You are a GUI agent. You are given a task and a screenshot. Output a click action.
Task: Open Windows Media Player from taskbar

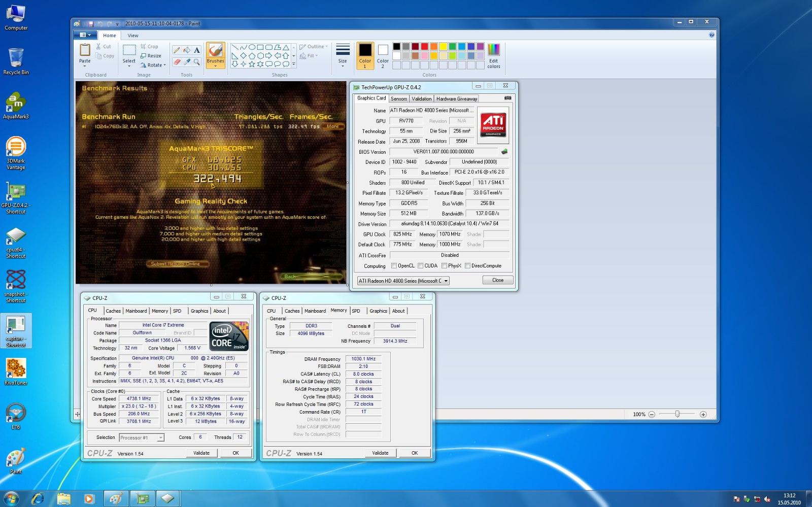coord(89,499)
